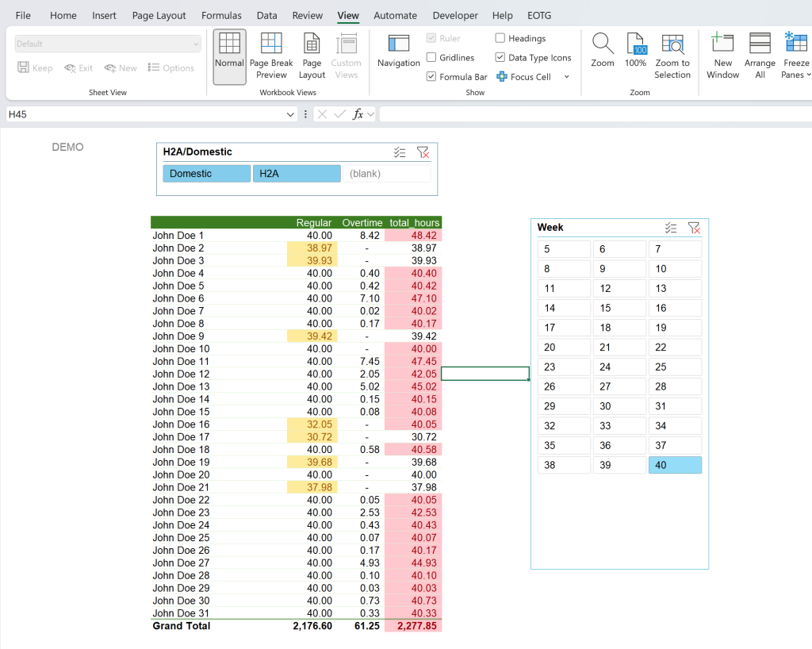This screenshot has width=812, height=649.
Task: Select the Grand Total 2,277.85 cell
Action: [412, 626]
